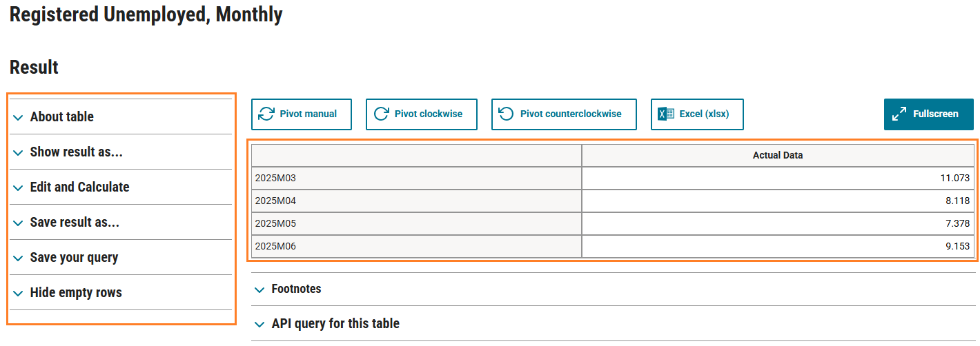
Task: Expand the Save result as... section
Action: [75, 223]
